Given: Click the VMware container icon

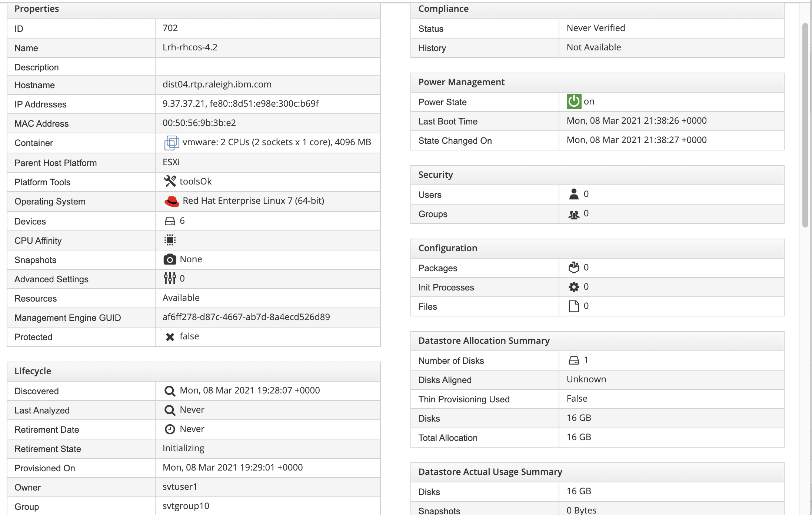Looking at the screenshot, I should (171, 143).
